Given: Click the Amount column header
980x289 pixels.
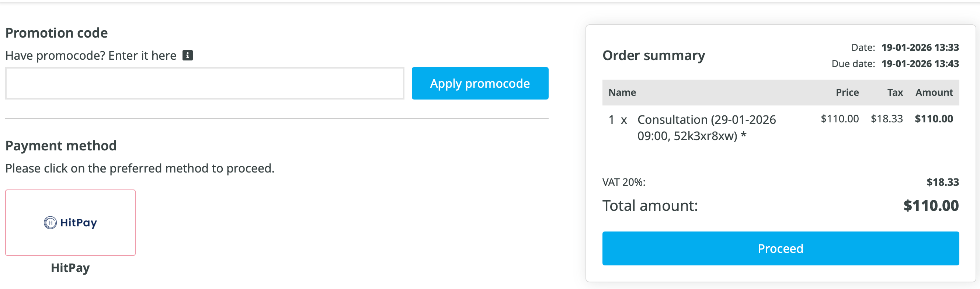Looking at the screenshot, I should point(934,93).
